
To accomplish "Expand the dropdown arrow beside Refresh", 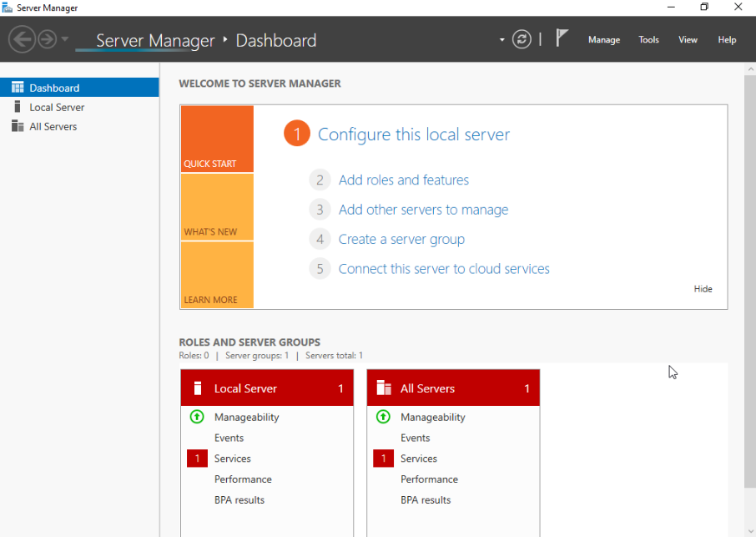I will pyautogui.click(x=501, y=39).
